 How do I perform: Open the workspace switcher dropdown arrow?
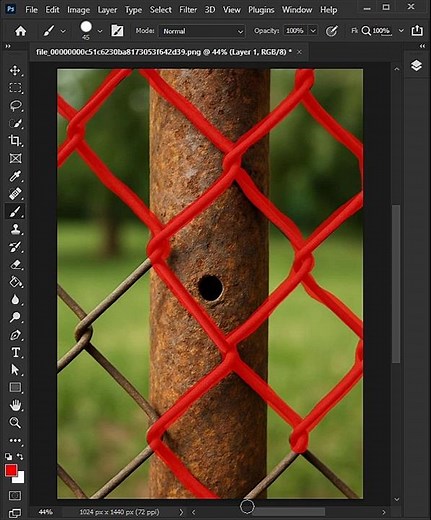tap(401, 31)
